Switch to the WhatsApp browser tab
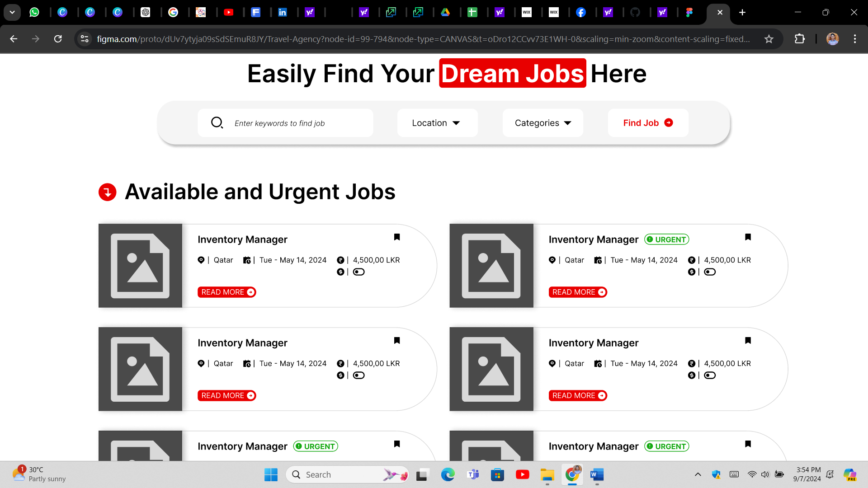 (x=34, y=12)
